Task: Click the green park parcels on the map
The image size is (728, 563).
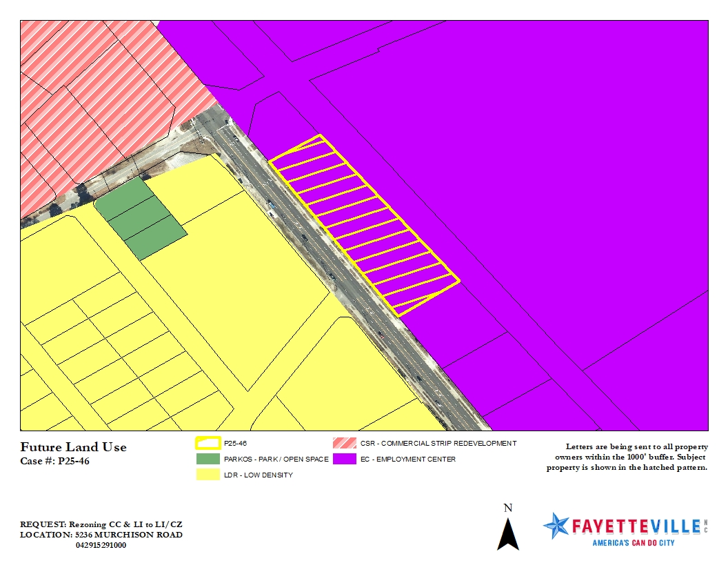Action: coord(141,218)
